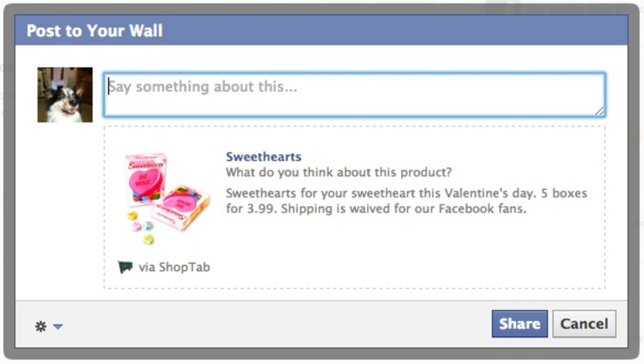Screen dimensions: 644x364
Task: Open the dropdown arrow next to the gear
Action: 56,326
